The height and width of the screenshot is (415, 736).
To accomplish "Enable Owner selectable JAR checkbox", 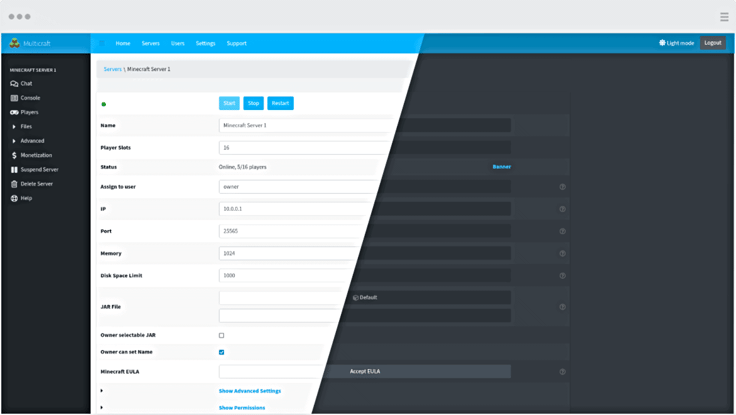I will coord(222,335).
